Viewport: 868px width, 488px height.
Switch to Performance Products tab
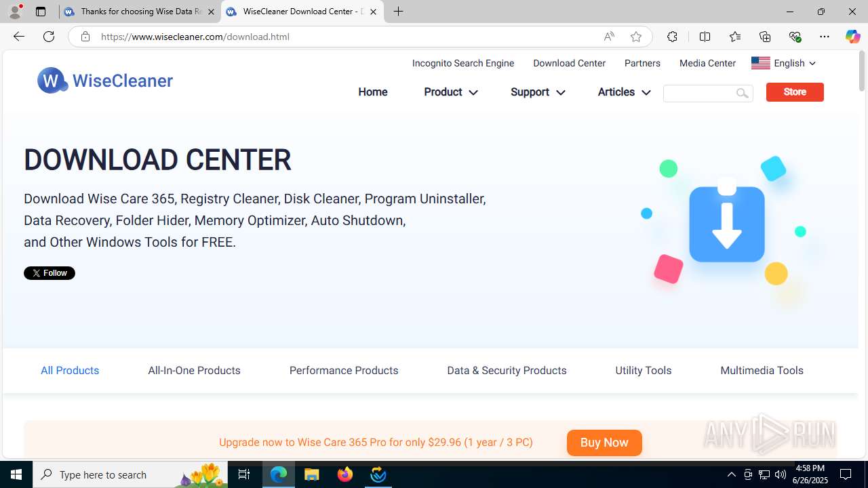344,370
